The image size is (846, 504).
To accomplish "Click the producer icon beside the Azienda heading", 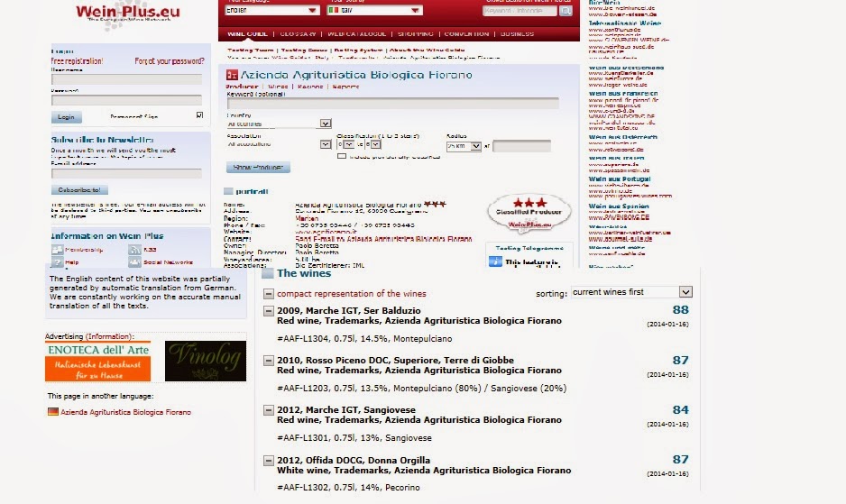I will click(x=232, y=75).
